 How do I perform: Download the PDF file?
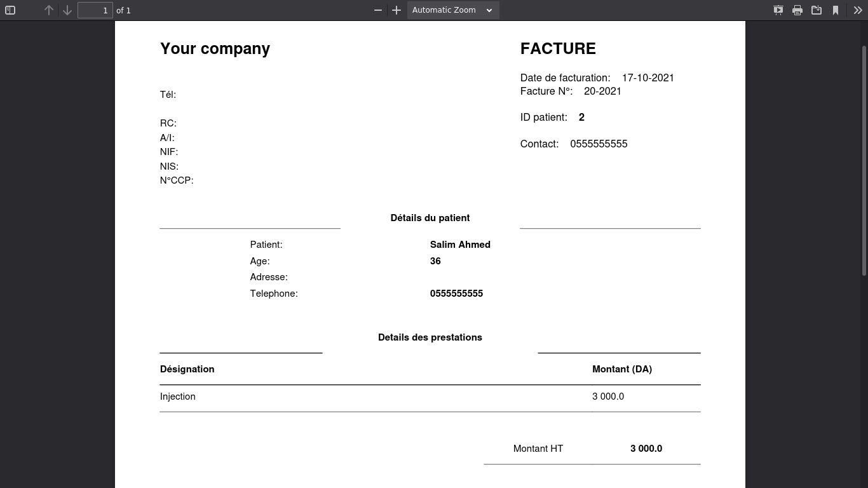[817, 10]
